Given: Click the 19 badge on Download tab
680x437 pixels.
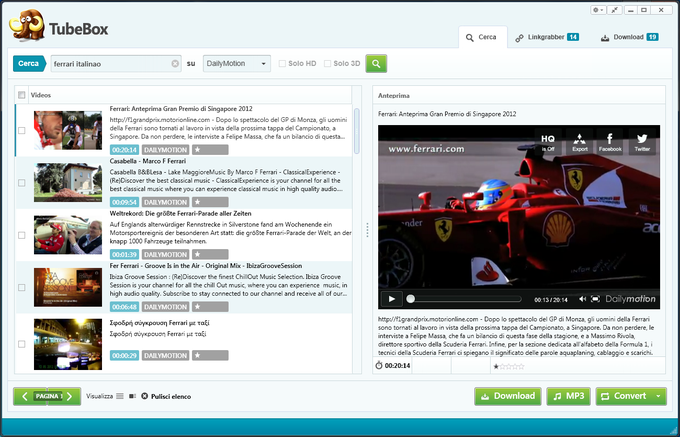Looking at the screenshot, I should (652, 37).
